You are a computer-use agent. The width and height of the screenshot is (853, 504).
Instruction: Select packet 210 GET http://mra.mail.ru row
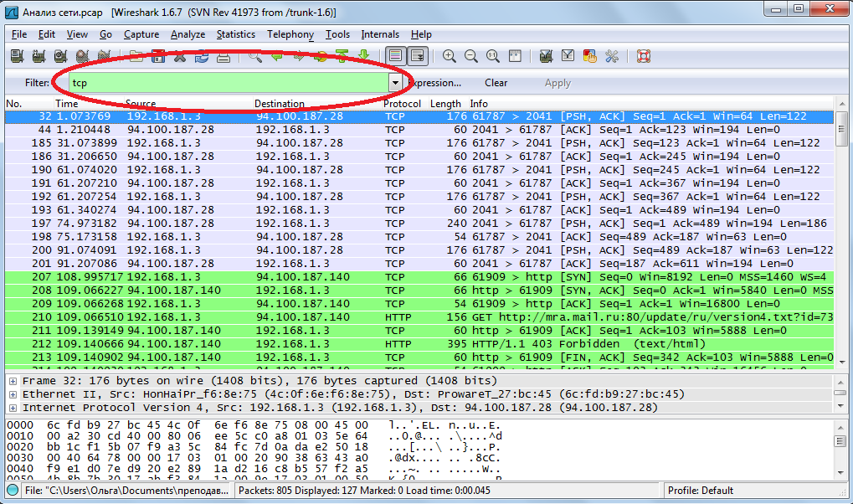pyautogui.click(x=419, y=317)
